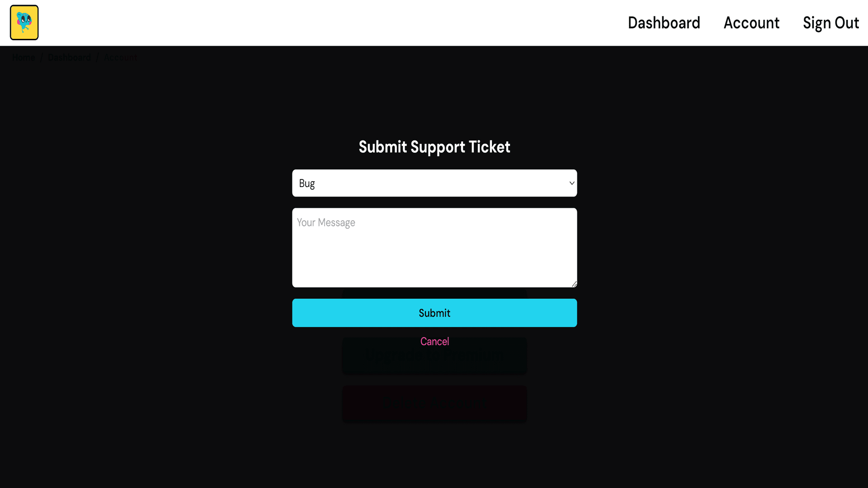Click Home breadcrumb icon link
Viewport: 868px width, 488px height.
[24, 57]
